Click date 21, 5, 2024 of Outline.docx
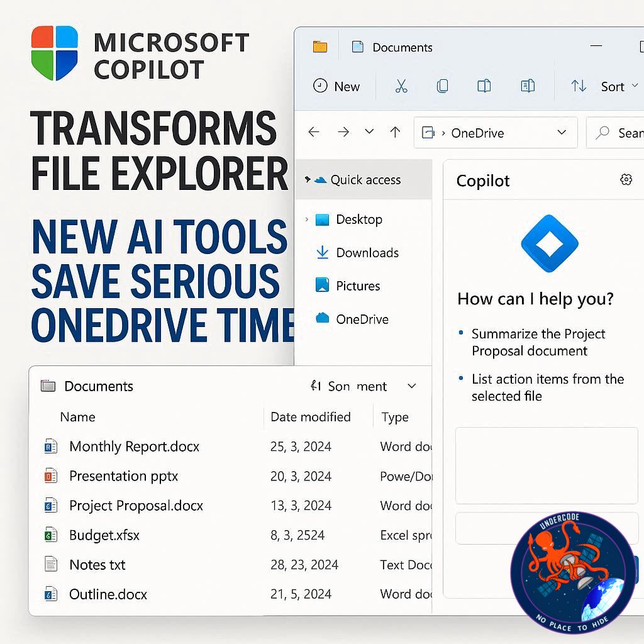 [301, 594]
